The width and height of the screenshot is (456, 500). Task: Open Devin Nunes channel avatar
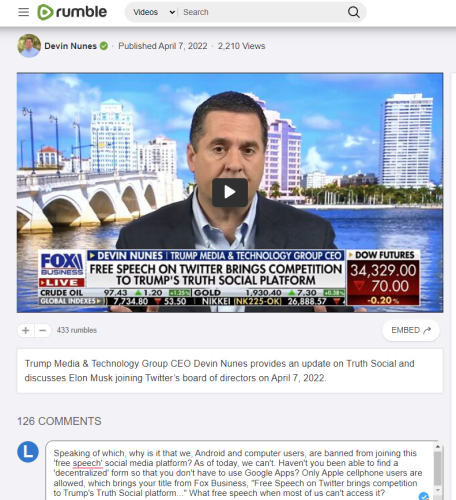click(29, 46)
